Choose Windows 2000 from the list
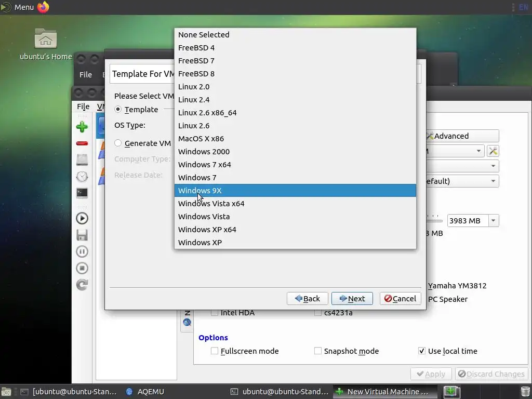532x399 pixels. (295, 152)
